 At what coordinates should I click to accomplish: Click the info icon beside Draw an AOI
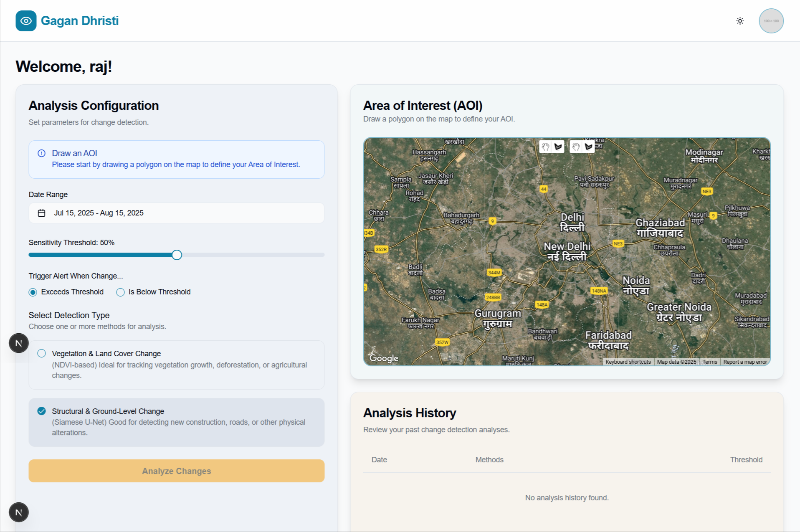[x=41, y=153]
